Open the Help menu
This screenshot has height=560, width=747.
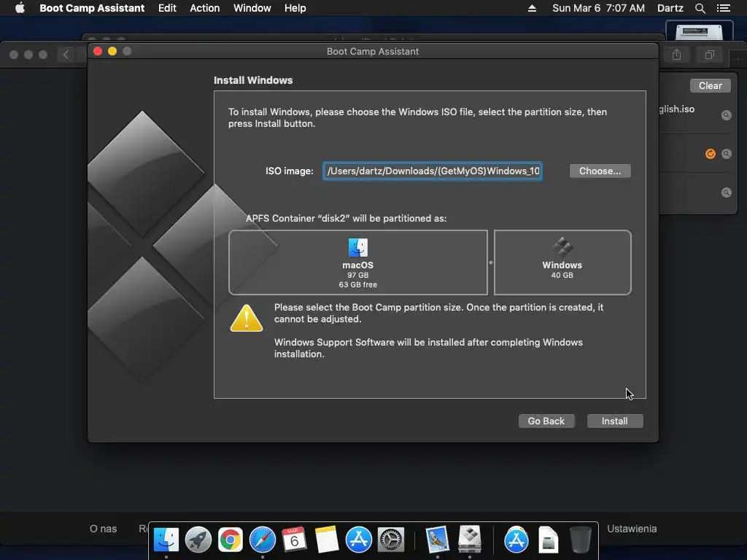coord(295,8)
